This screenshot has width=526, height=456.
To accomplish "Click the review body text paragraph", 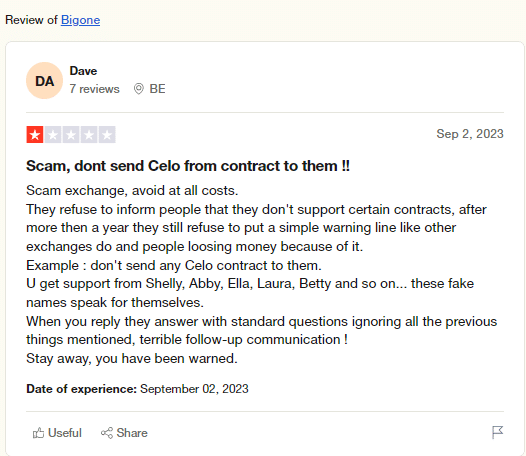I will pos(262,274).
